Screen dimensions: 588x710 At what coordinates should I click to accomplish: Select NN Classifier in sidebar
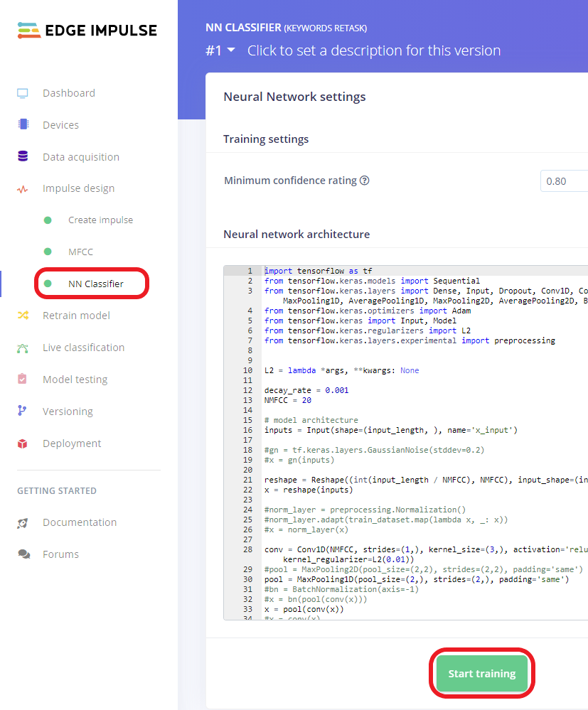tap(95, 284)
